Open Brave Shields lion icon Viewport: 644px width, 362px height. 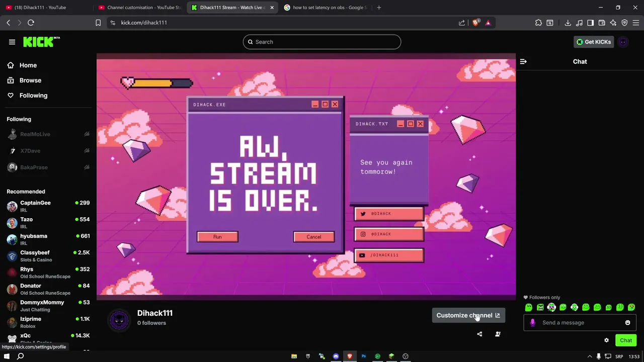[x=475, y=23]
